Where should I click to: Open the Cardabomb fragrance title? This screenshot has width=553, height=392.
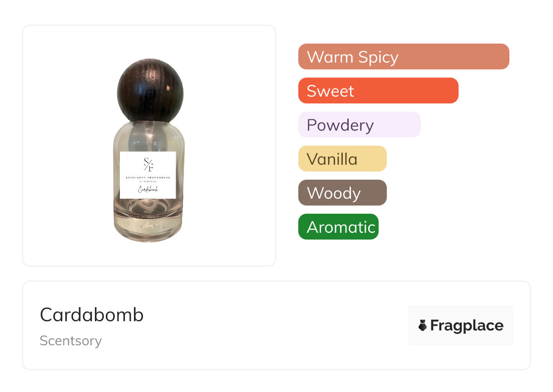[x=92, y=315]
